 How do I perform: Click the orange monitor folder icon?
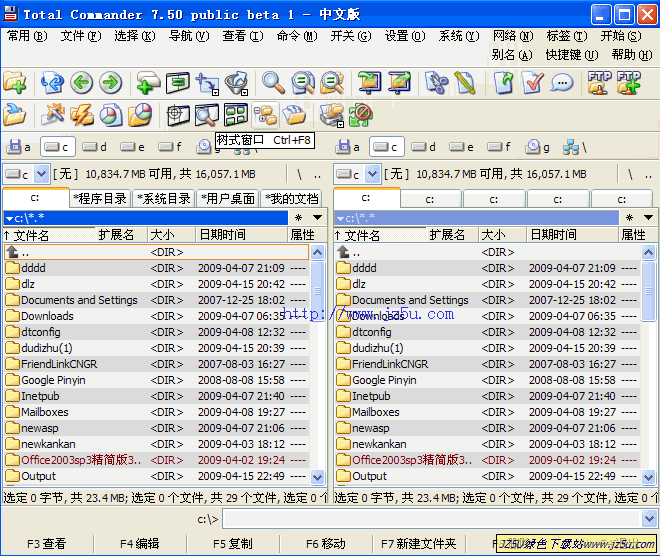[x=399, y=82]
